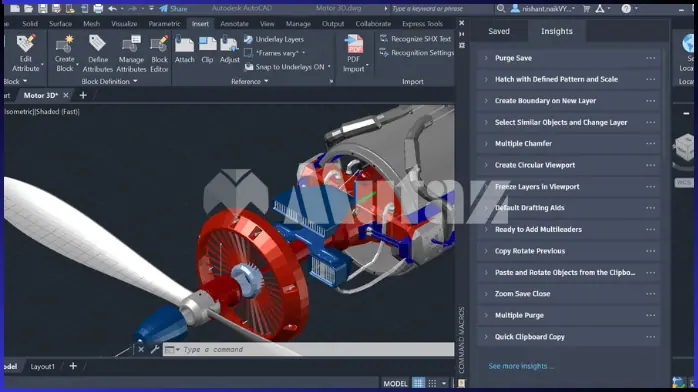
Task: Click the search magnifier icon
Action: coord(500,8)
